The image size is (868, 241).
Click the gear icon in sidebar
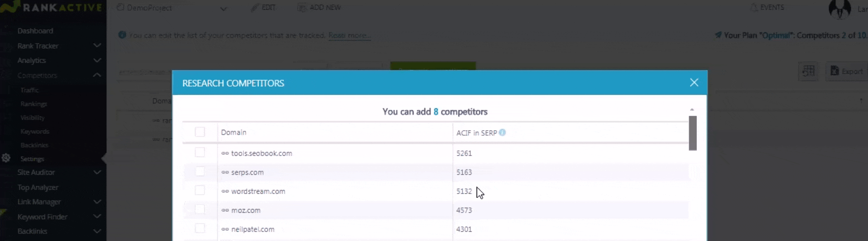pos(6,158)
